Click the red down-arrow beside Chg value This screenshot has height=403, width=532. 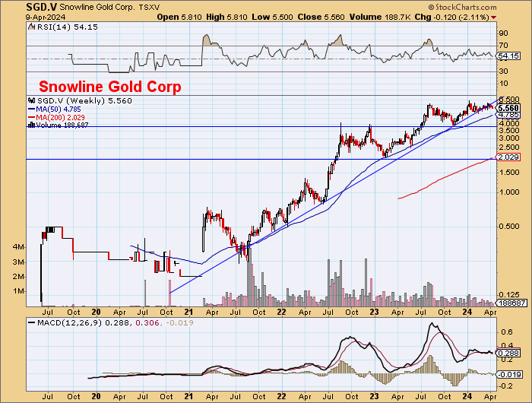coord(494,17)
